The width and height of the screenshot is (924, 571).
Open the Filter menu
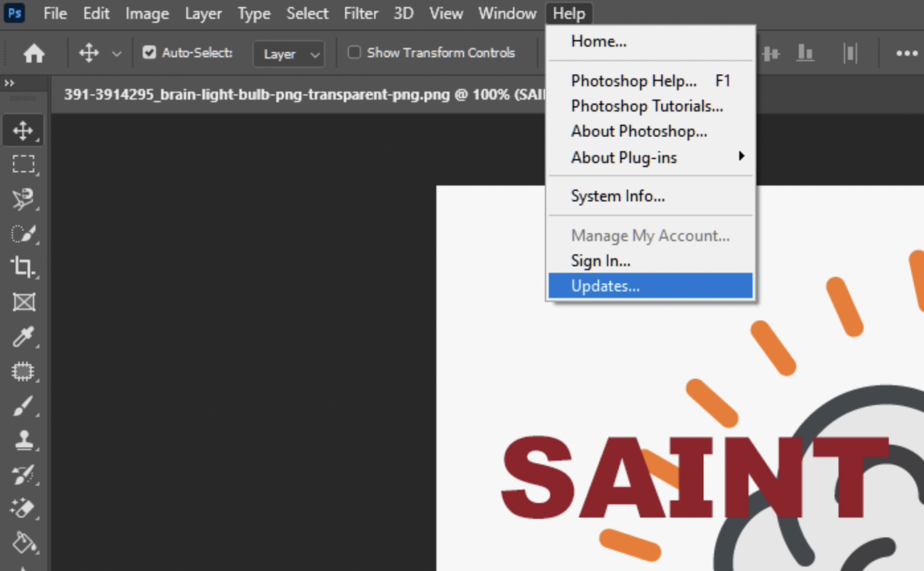361,13
